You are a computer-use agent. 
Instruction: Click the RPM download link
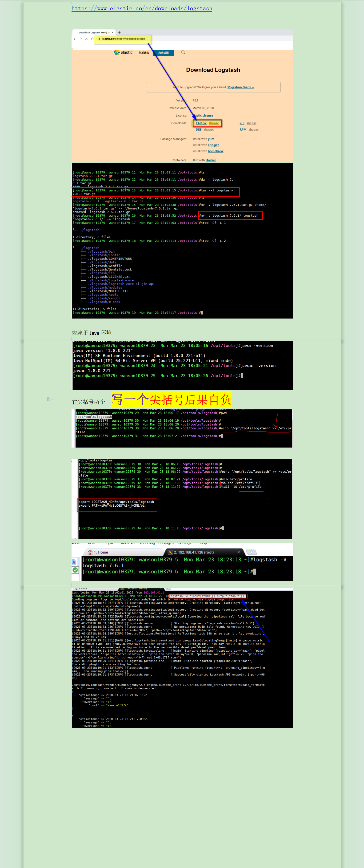coord(243,130)
